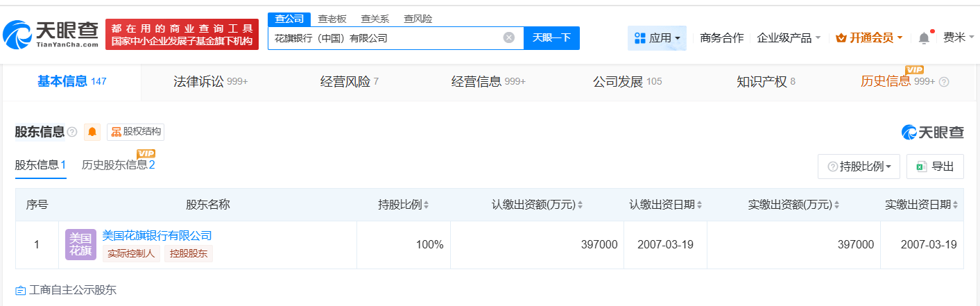Click the help icon next to 股东信息 heading
Screen dimensions: 980x306
[72, 132]
